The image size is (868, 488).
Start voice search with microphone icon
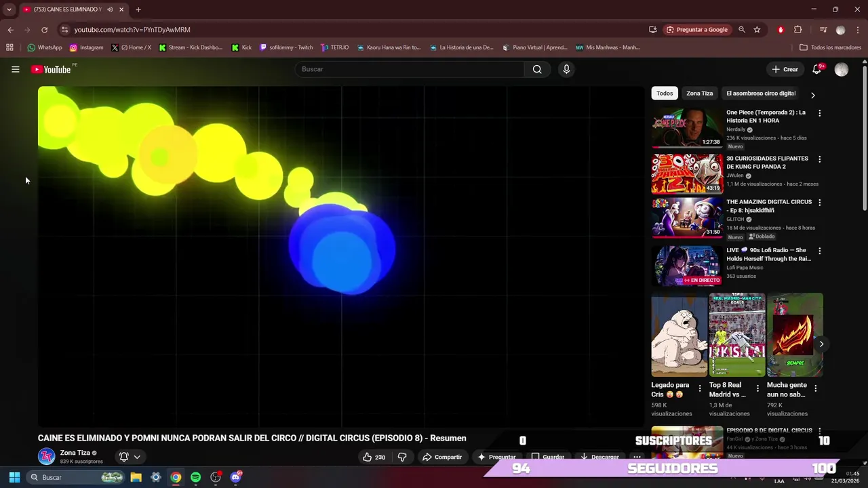coord(566,69)
